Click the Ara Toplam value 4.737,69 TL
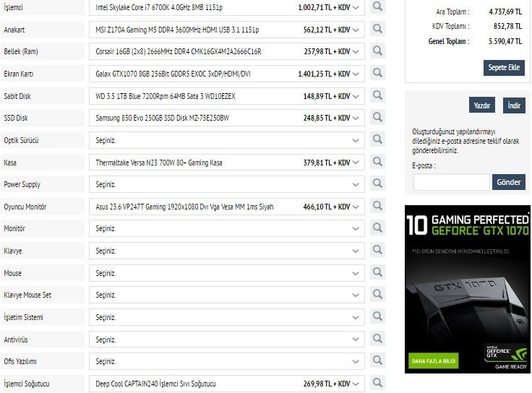The image size is (532, 393). (505, 12)
